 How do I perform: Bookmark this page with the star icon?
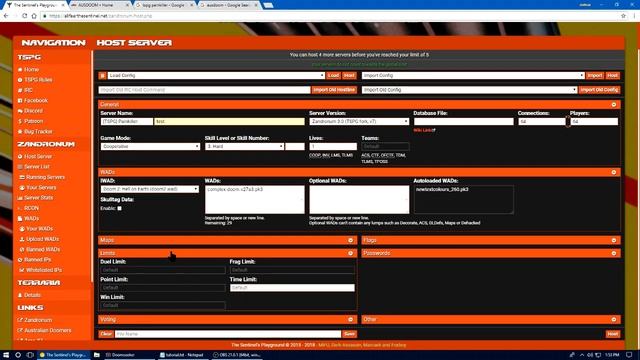coord(623,16)
